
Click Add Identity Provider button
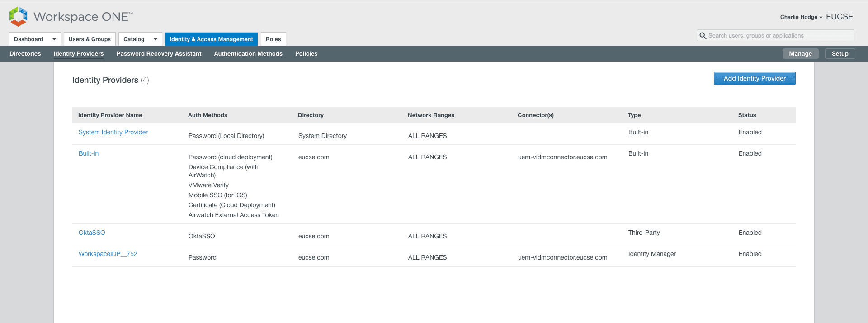click(755, 78)
